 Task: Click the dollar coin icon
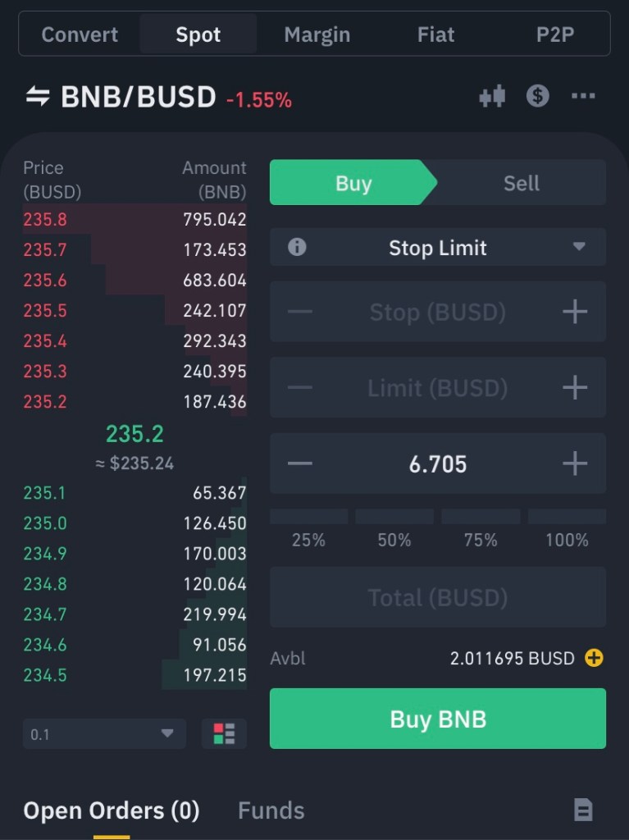point(537,97)
